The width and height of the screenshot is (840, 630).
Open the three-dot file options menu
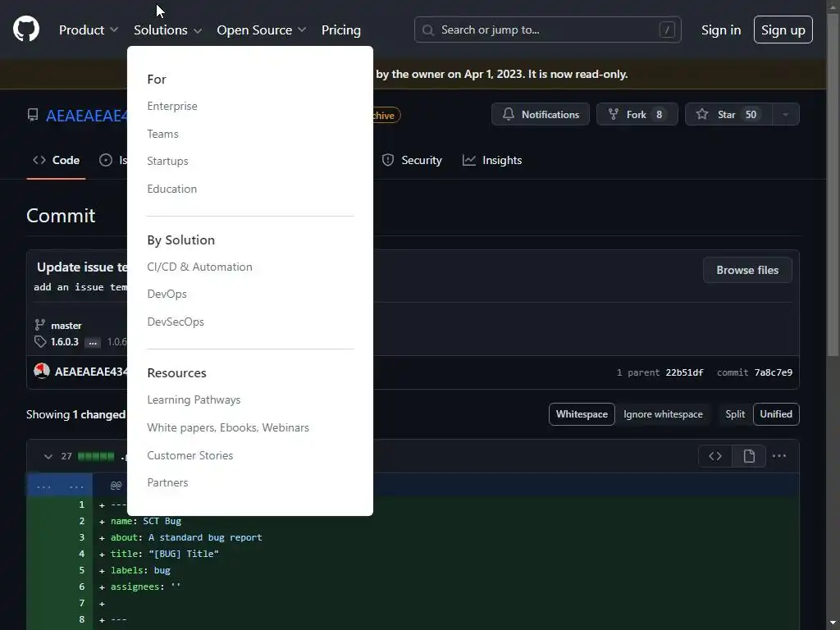tap(779, 456)
